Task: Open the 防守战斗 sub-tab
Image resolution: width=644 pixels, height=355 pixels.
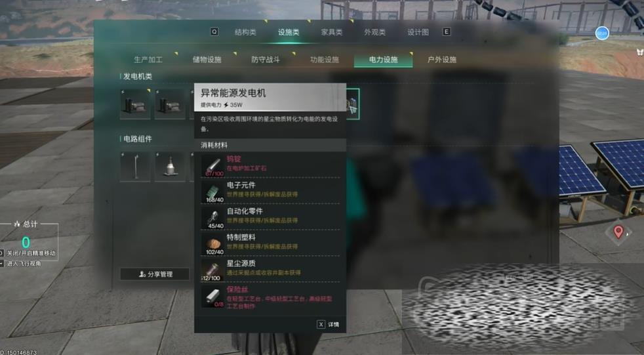Action: (266, 60)
